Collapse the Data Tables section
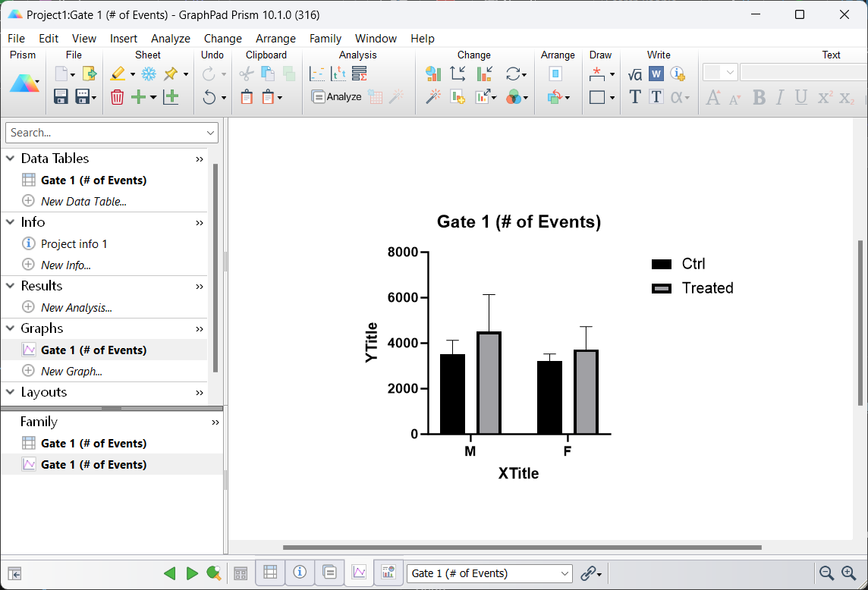This screenshot has width=868, height=590. click(x=11, y=158)
